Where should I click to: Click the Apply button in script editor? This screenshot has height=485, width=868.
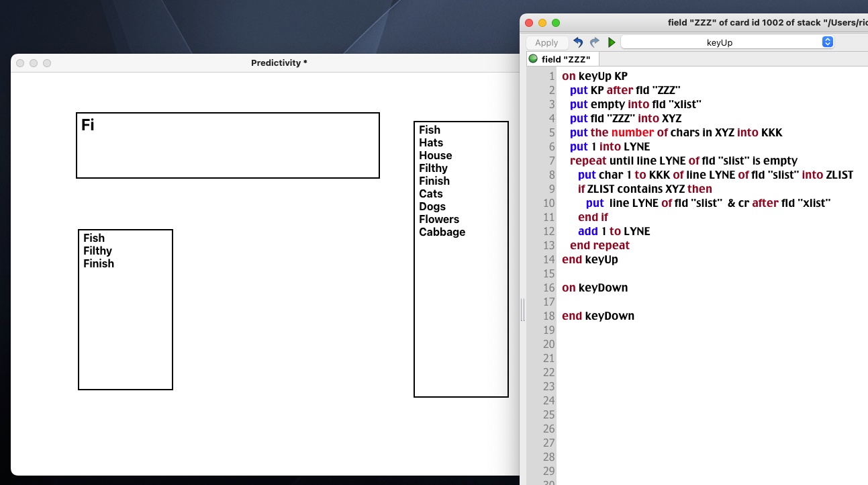546,42
